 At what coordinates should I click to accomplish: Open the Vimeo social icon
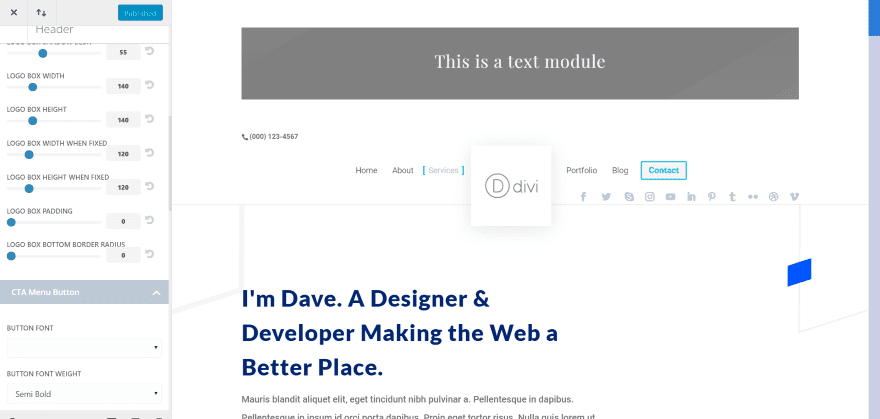[x=794, y=197]
